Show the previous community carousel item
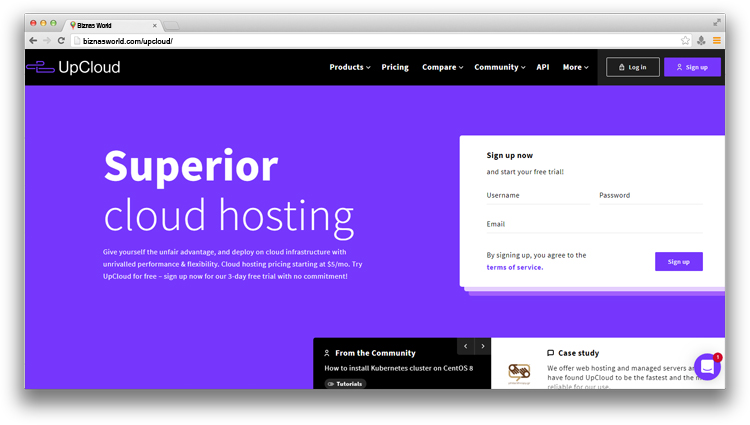 (465, 346)
